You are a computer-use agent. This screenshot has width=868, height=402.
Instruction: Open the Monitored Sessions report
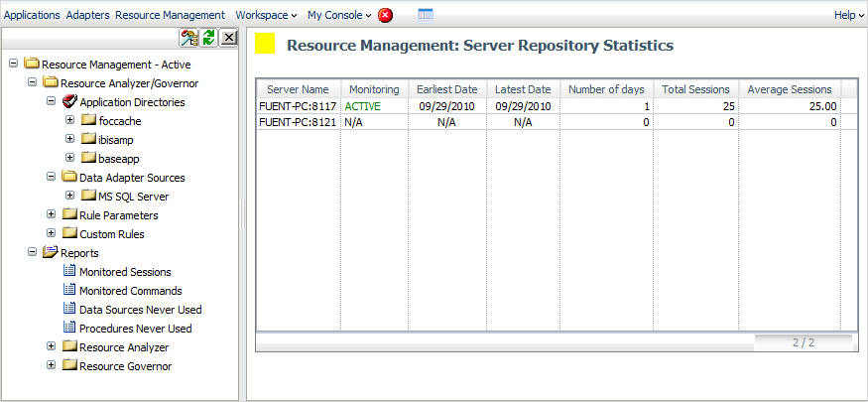pos(124,272)
